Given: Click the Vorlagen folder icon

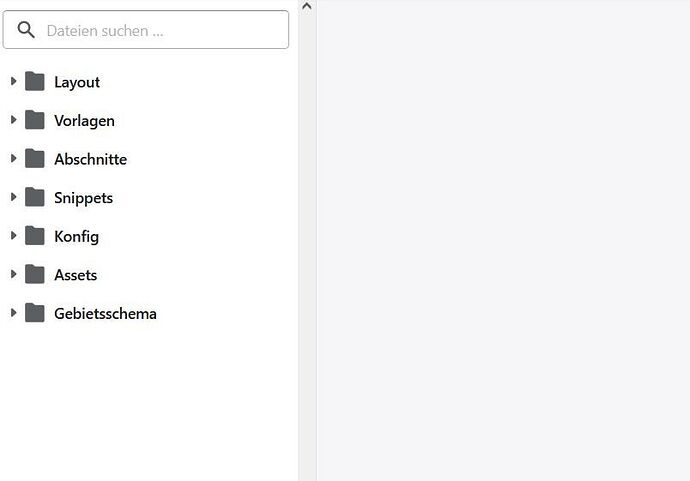Looking at the screenshot, I should tap(35, 120).
